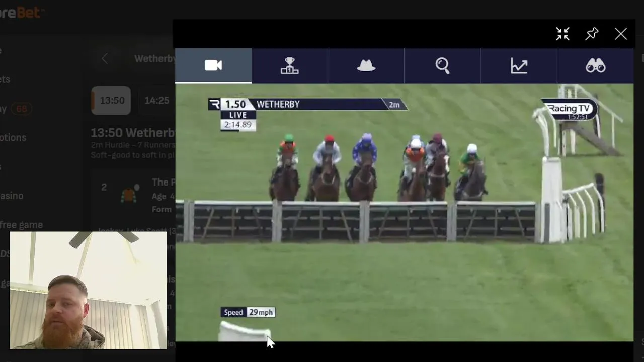Click the Speed 29mph overlay

[x=248, y=312]
